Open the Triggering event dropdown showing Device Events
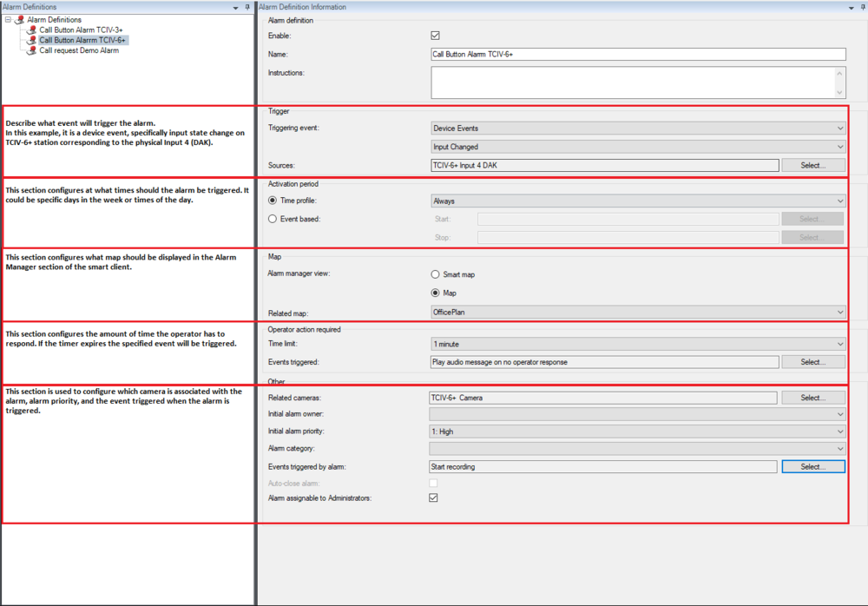This screenshot has height=606, width=868. coord(839,128)
